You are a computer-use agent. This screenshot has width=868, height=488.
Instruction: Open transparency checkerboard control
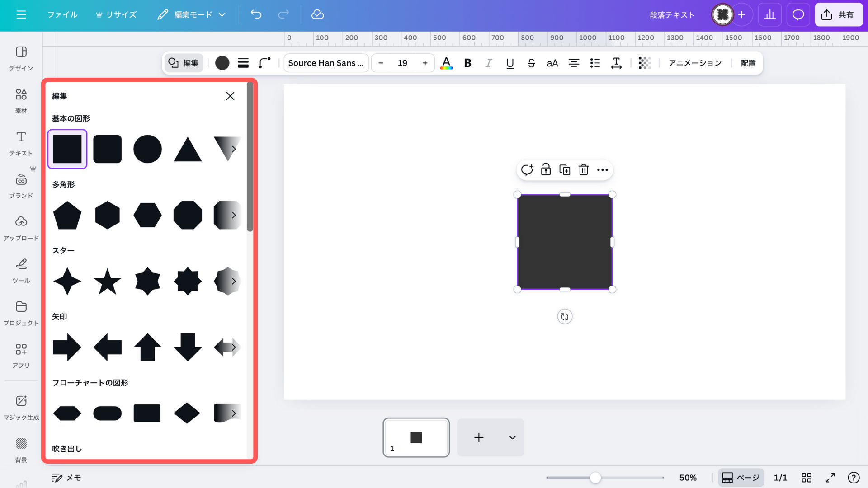645,63
